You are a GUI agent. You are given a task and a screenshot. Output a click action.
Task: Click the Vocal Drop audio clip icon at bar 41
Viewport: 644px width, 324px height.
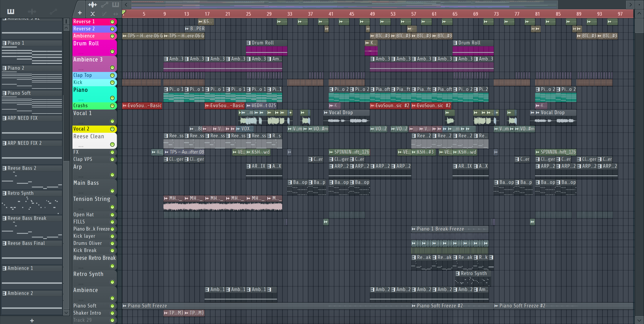[326, 113]
